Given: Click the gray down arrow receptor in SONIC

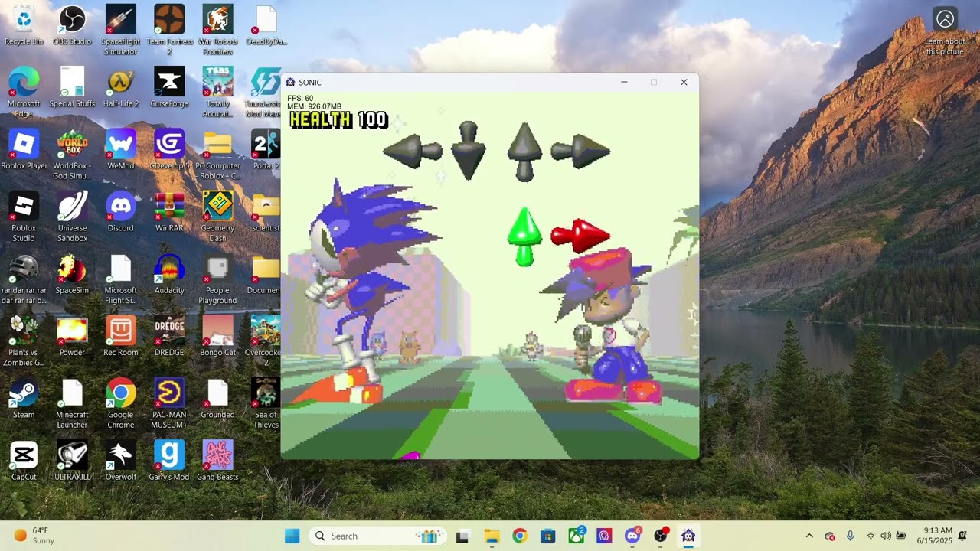Looking at the screenshot, I should 469,150.
